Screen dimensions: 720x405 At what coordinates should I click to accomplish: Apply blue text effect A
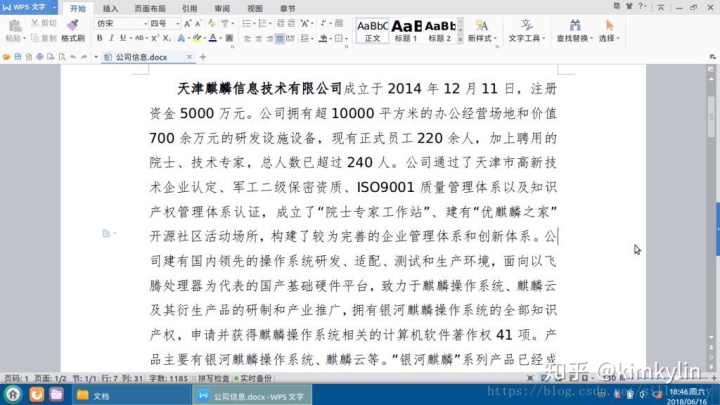pos(181,38)
